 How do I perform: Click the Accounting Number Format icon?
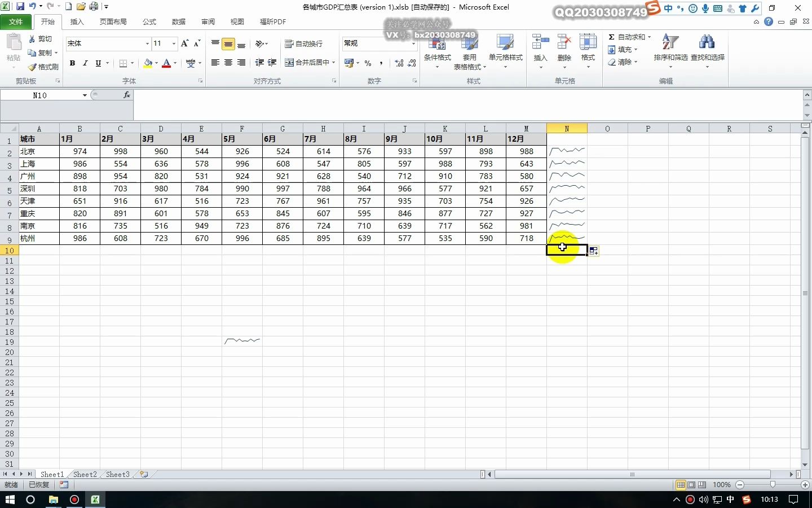tap(349, 63)
